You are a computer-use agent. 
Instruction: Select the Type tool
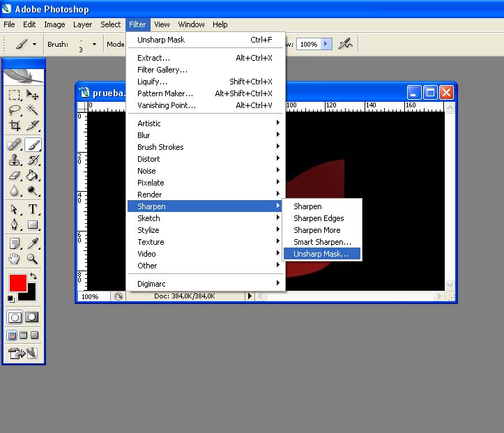tap(33, 209)
